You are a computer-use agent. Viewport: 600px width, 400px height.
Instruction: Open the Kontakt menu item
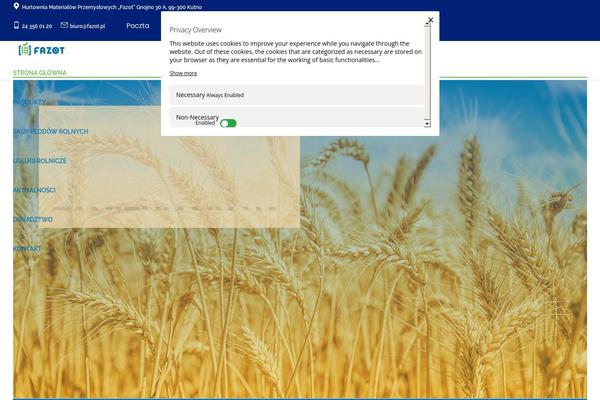(27, 249)
